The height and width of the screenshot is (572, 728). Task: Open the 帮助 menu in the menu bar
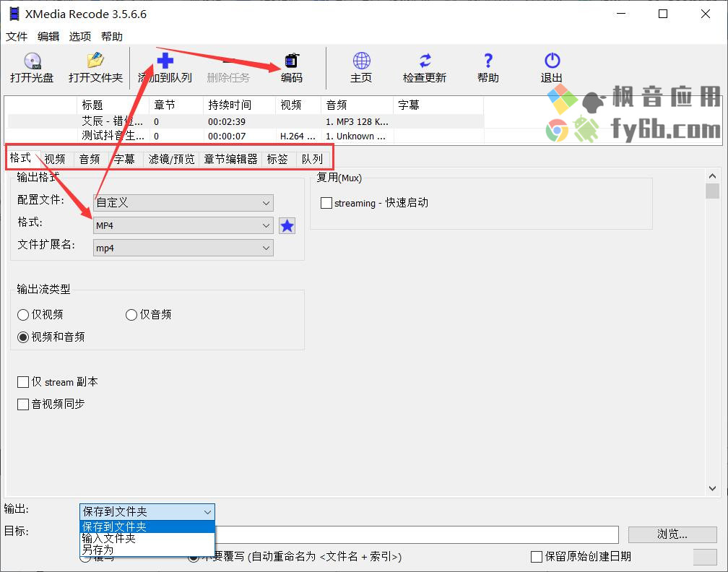coord(111,36)
